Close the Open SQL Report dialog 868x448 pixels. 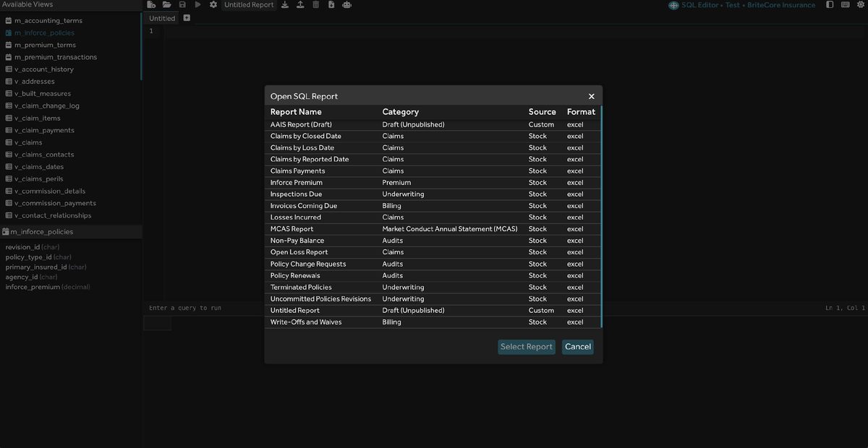[591, 96]
